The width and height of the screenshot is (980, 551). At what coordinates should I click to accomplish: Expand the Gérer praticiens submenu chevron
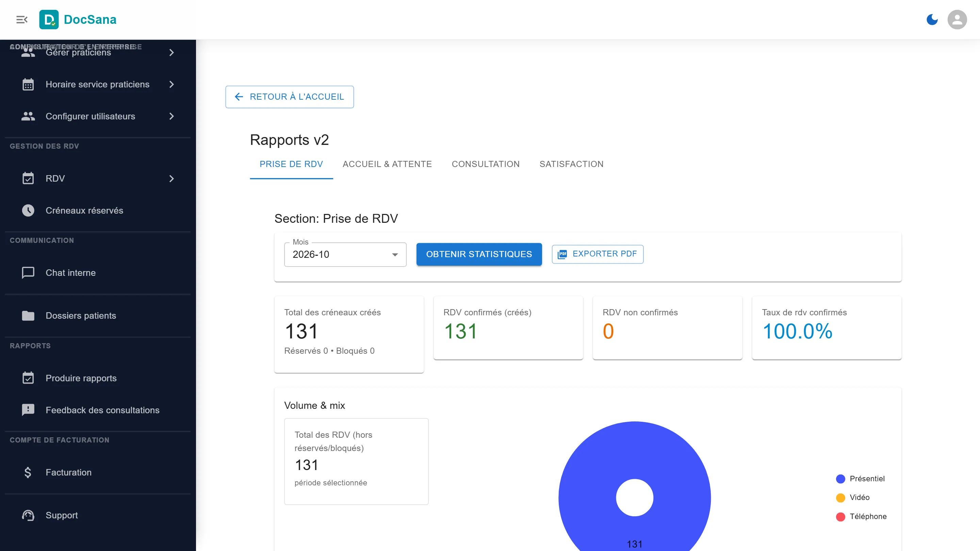click(x=171, y=52)
